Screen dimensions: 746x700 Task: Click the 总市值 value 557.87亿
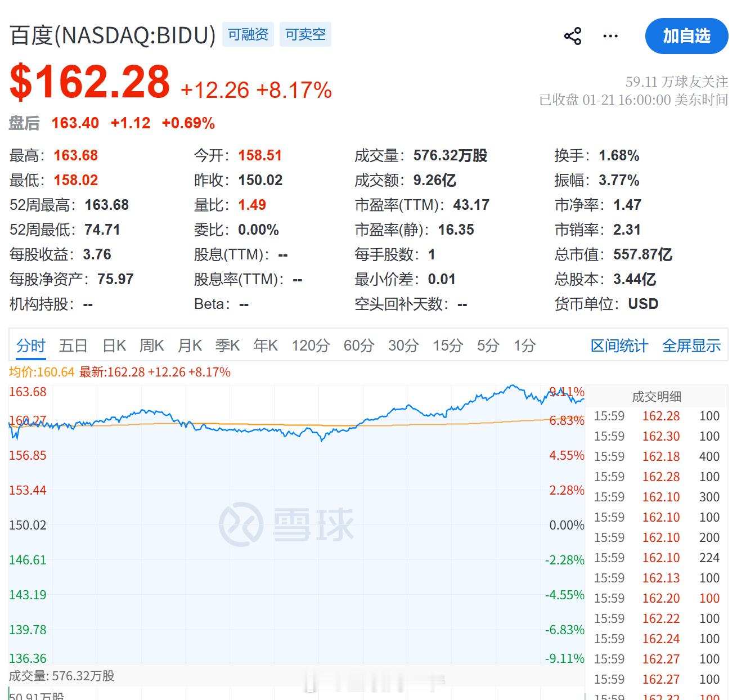643,255
